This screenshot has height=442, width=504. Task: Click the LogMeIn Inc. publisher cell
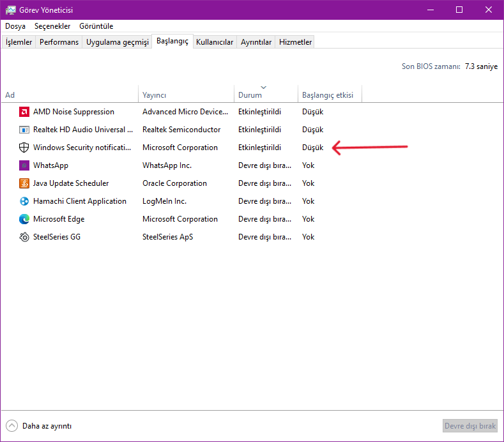[x=164, y=201]
